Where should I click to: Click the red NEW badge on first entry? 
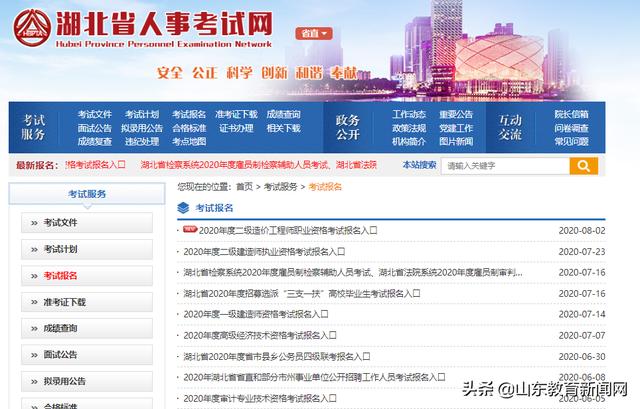(x=190, y=229)
